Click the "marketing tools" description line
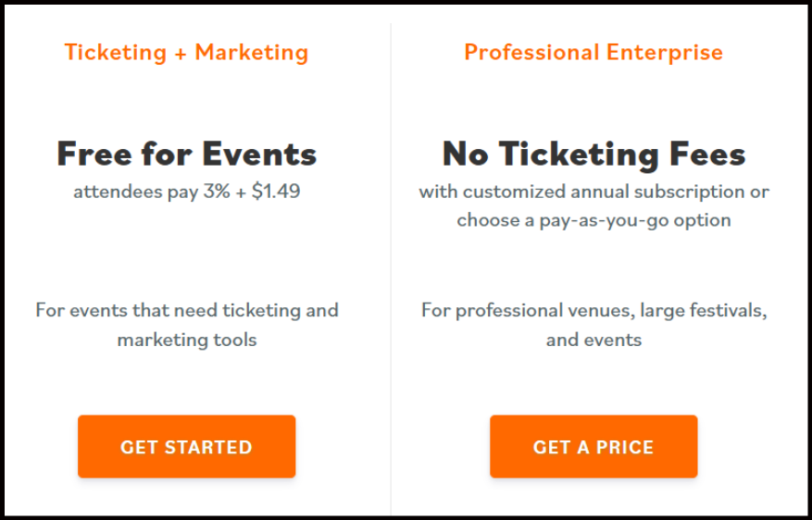 [186, 340]
